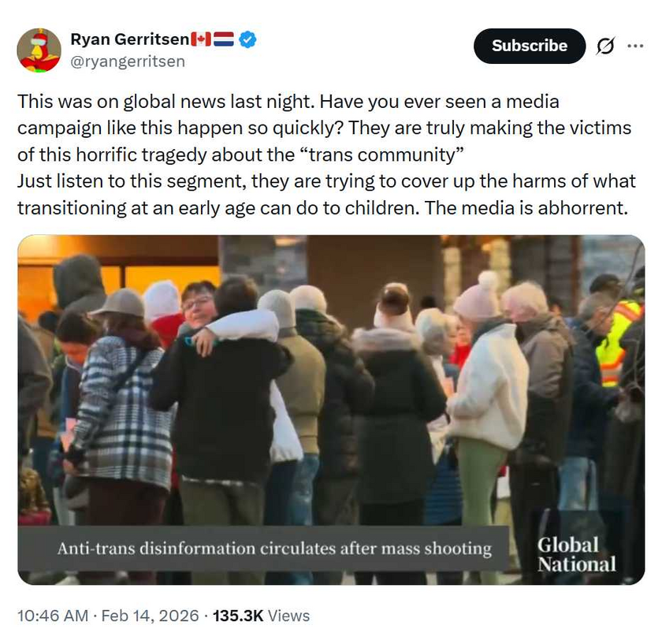
Task: Open Ryan Gerritsen's rooster avatar picture
Action: point(39,50)
